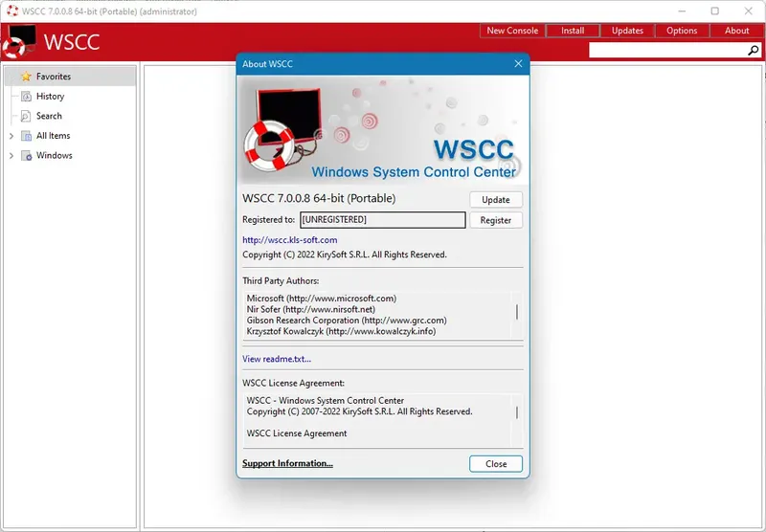Open the About menu item

pyautogui.click(x=736, y=31)
